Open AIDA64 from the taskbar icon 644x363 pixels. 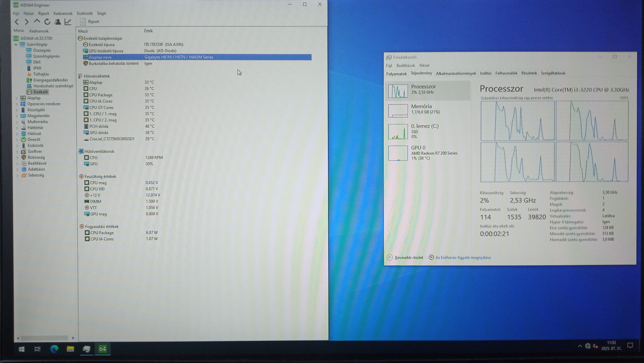tap(103, 349)
